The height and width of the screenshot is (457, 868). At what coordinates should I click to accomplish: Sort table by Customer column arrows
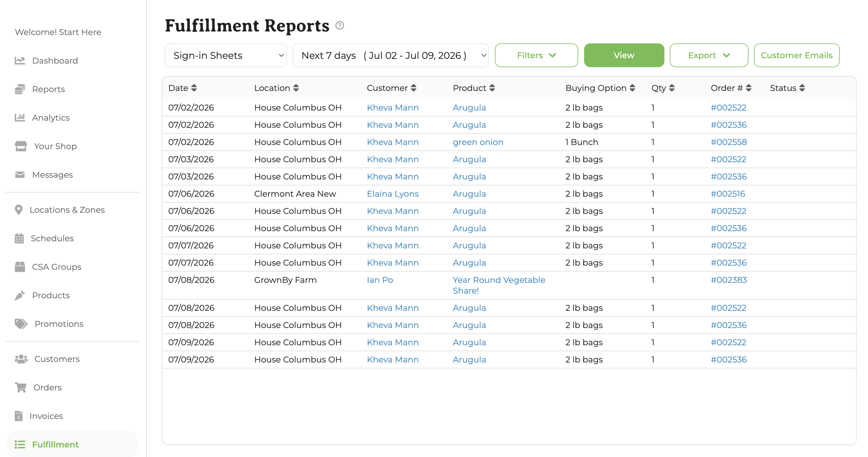tap(413, 88)
